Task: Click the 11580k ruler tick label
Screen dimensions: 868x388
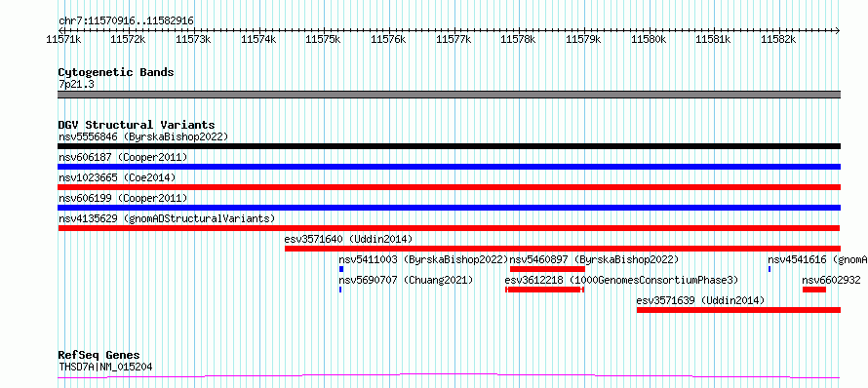Action: pyautogui.click(x=649, y=39)
